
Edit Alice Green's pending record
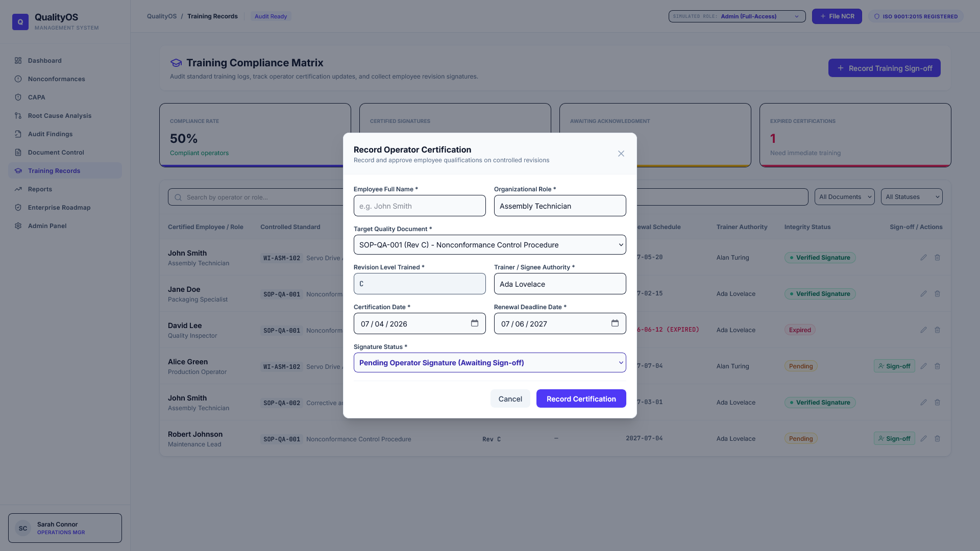(x=923, y=366)
